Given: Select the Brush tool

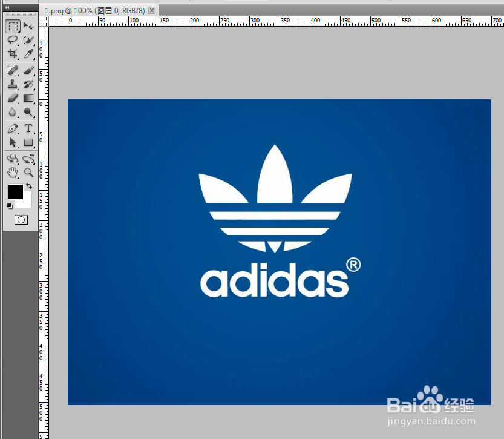Looking at the screenshot, I should point(28,70).
